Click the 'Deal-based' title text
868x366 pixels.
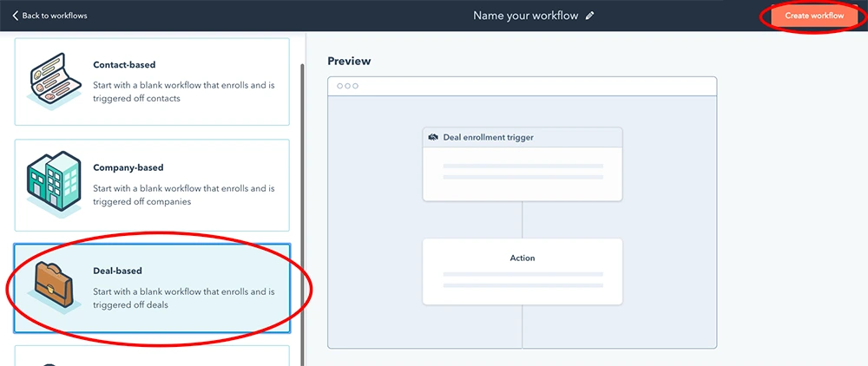click(117, 271)
